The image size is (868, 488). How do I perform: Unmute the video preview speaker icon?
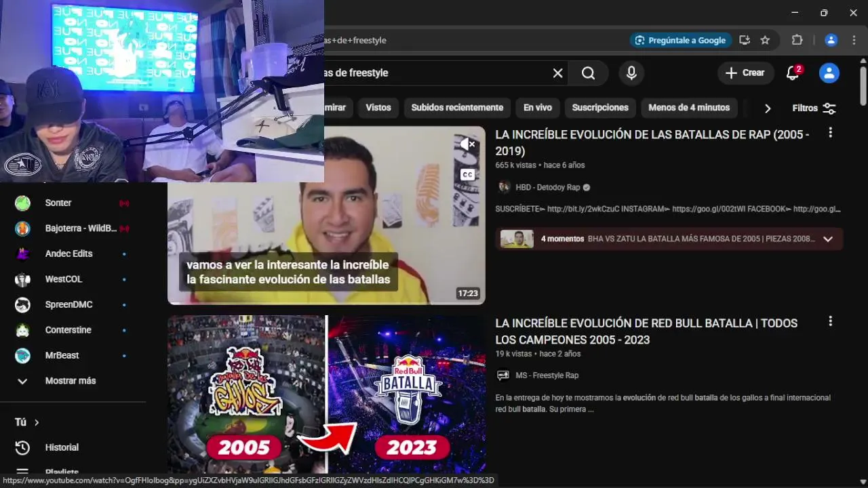coord(468,144)
